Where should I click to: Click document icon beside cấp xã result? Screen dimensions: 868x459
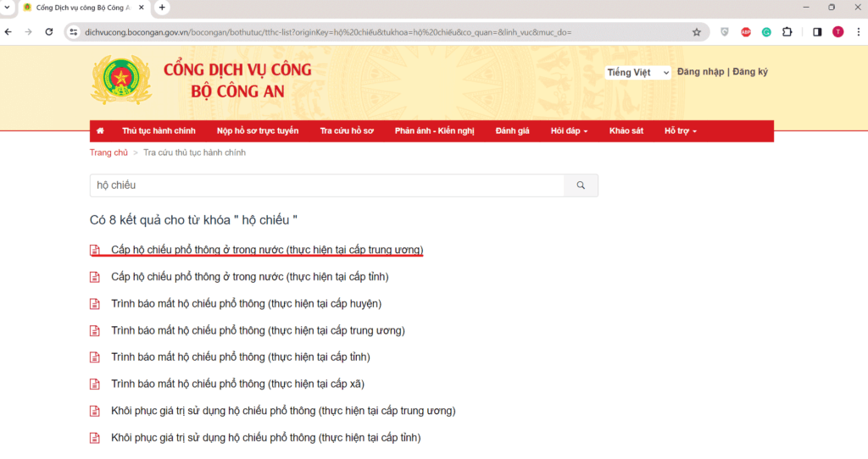[95, 384]
